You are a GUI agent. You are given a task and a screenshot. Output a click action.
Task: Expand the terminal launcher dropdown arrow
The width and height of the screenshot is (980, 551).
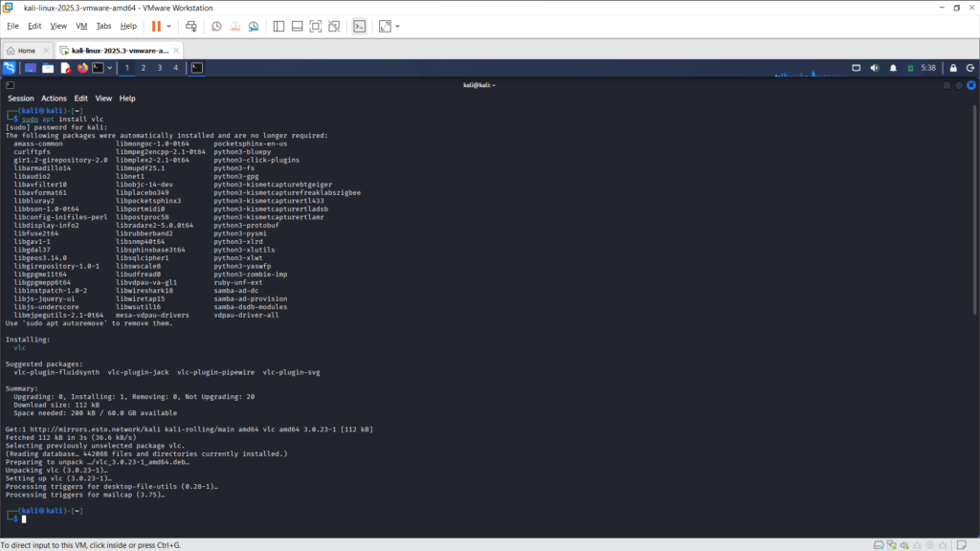tap(110, 68)
